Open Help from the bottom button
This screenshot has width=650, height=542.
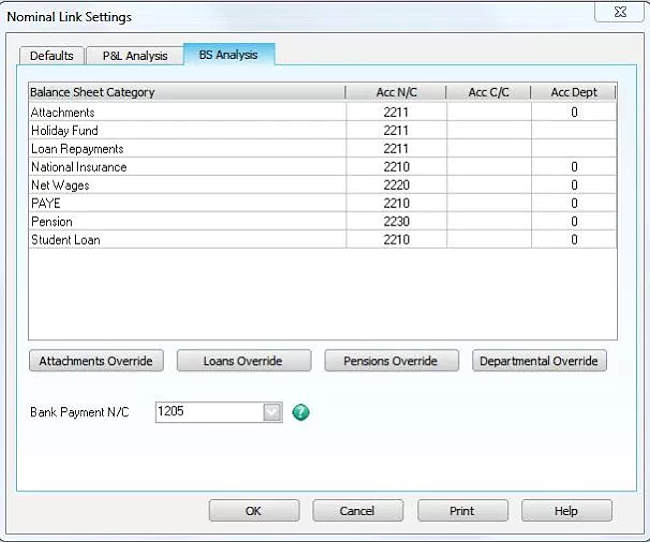(x=566, y=510)
